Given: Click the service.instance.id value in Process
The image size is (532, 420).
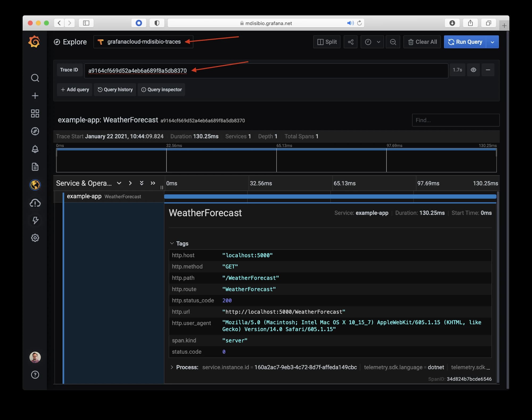Looking at the screenshot, I should point(306,367).
